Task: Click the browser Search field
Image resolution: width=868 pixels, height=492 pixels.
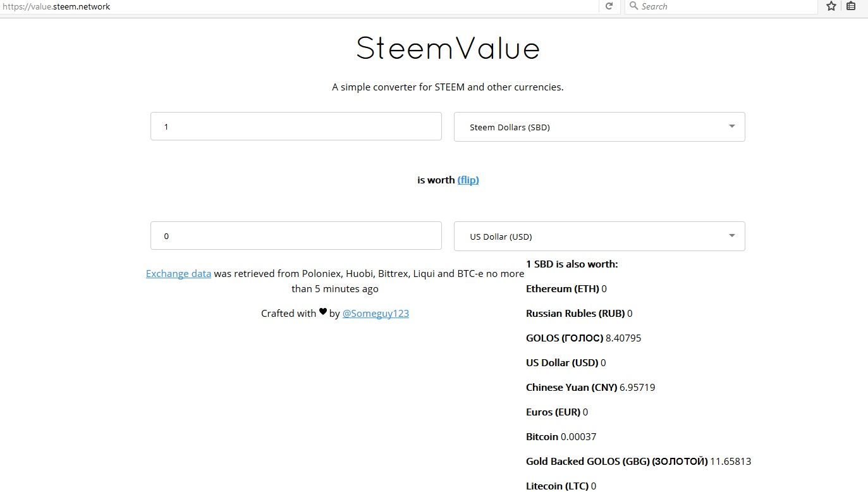Action: pos(721,6)
